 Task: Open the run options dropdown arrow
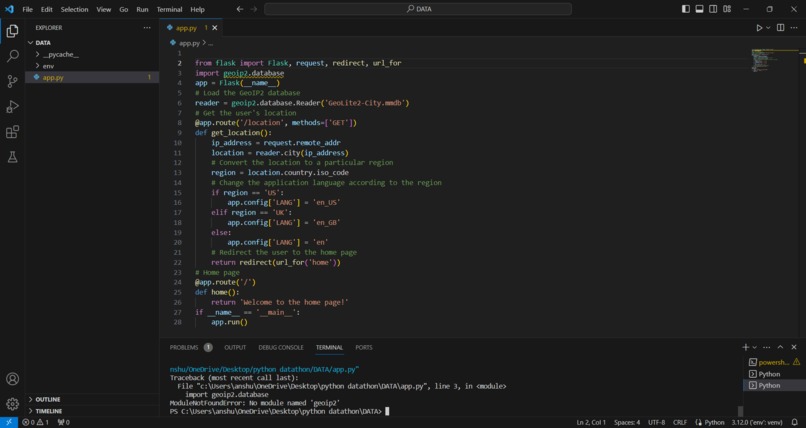(x=768, y=28)
